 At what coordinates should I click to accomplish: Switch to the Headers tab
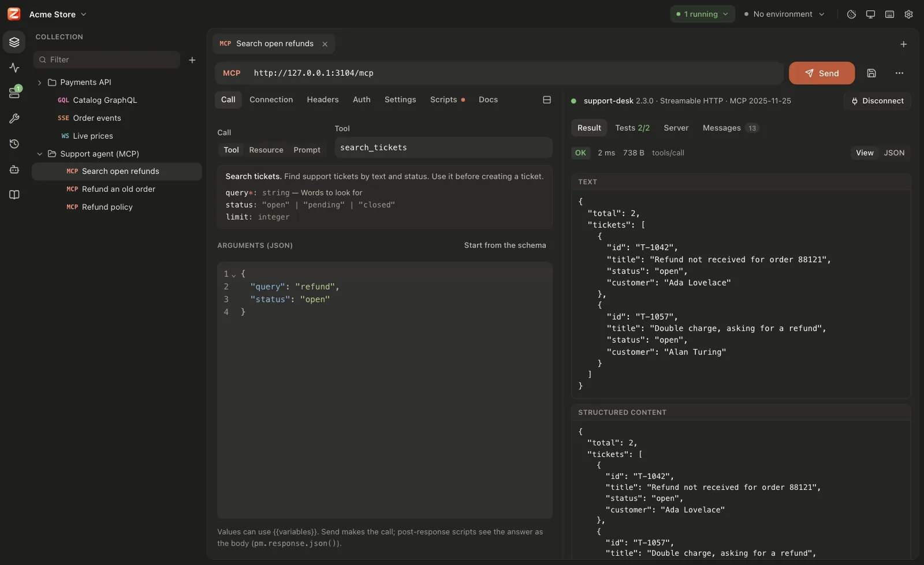point(323,100)
